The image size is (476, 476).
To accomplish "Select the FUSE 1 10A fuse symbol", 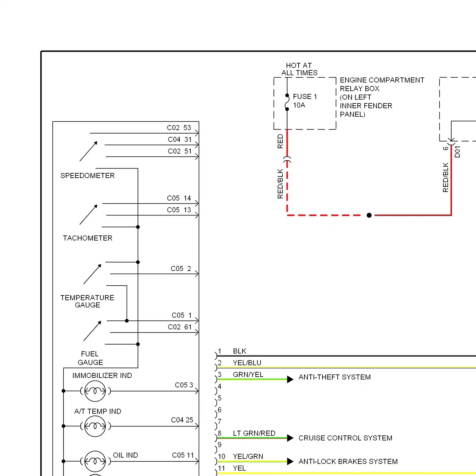I will 287,102.
